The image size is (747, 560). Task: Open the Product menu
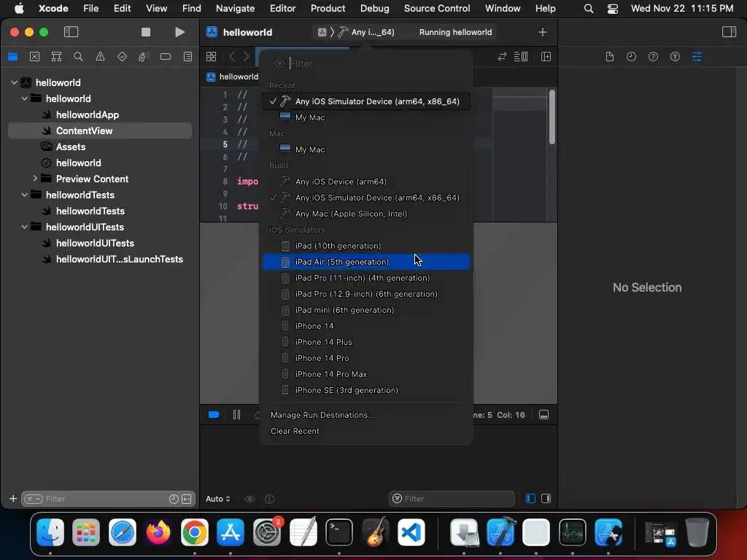click(328, 8)
